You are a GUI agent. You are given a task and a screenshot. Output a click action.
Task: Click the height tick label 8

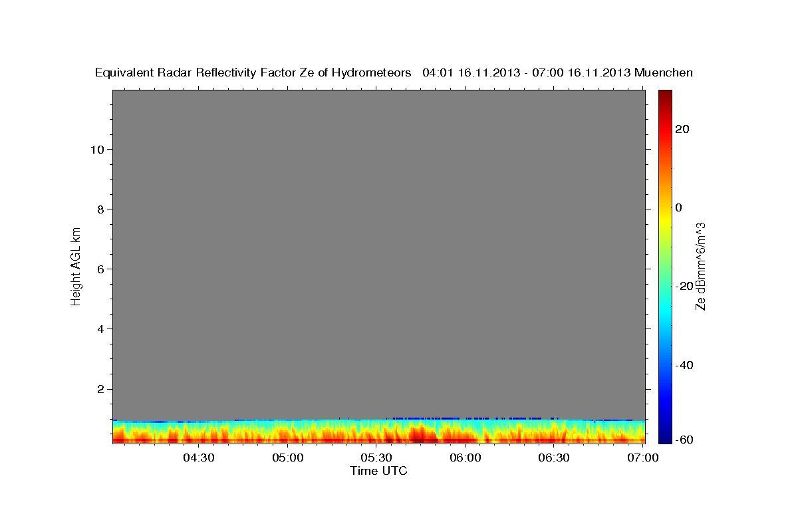pyautogui.click(x=100, y=209)
